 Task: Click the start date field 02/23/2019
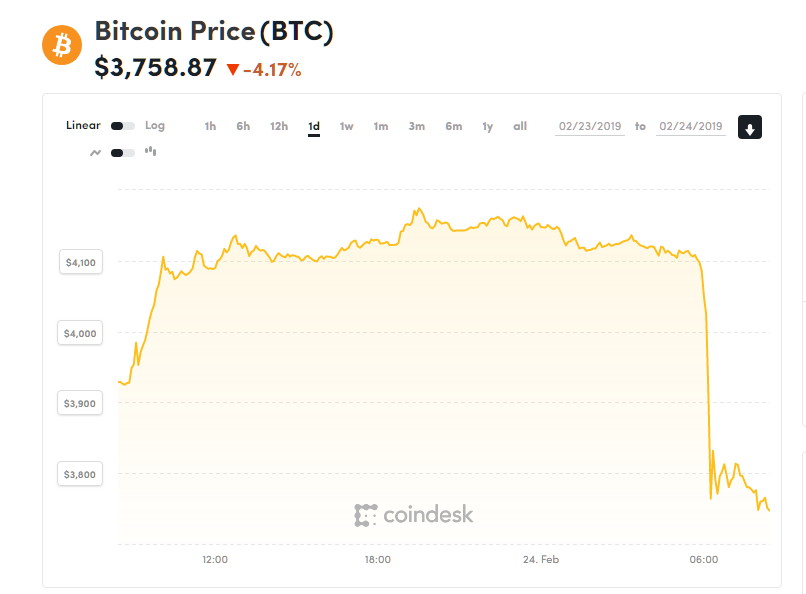click(x=590, y=127)
